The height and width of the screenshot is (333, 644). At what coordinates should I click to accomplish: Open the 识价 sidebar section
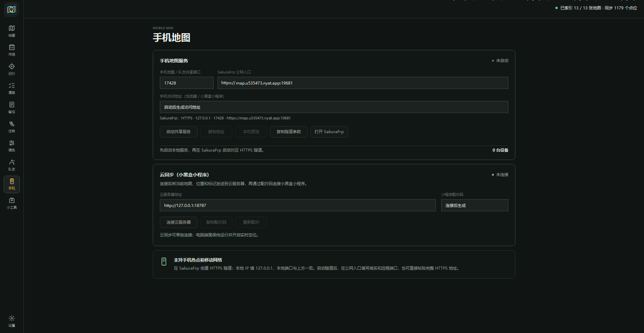pyautogui.click(x=12, y=69)
